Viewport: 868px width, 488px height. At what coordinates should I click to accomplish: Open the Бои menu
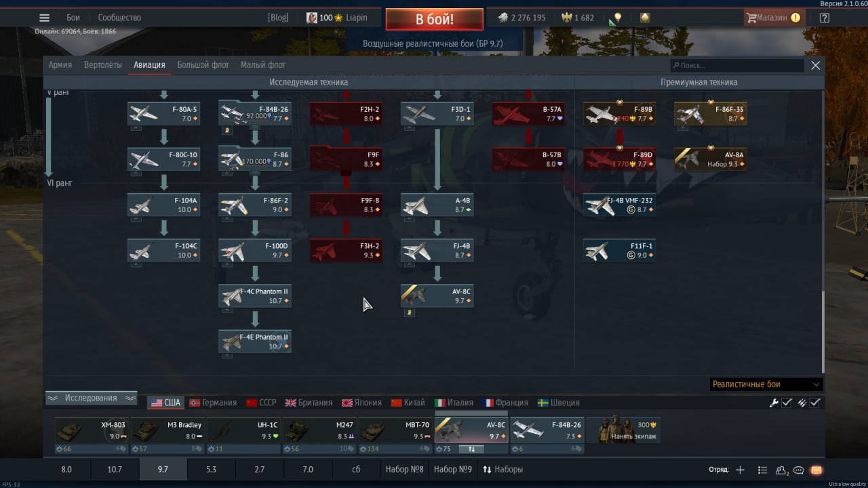click(73, 18)
